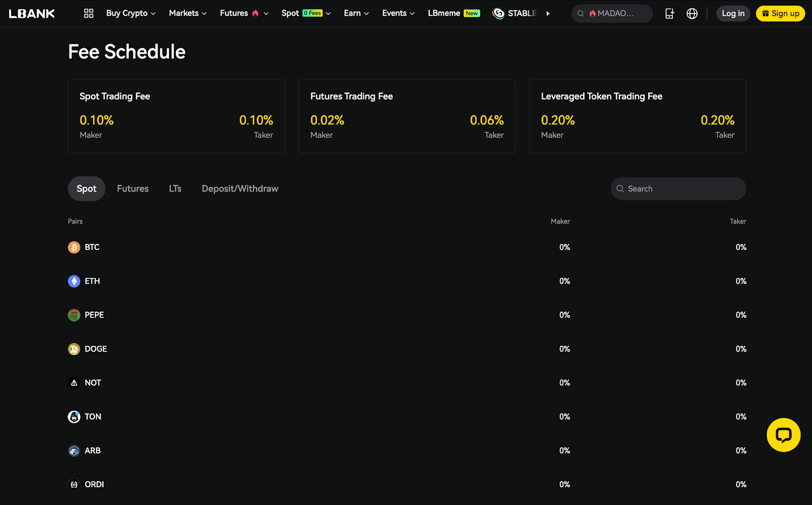812x505 pixels.
Task: Click the search icon in pairs search
Action: coord(620,189)
